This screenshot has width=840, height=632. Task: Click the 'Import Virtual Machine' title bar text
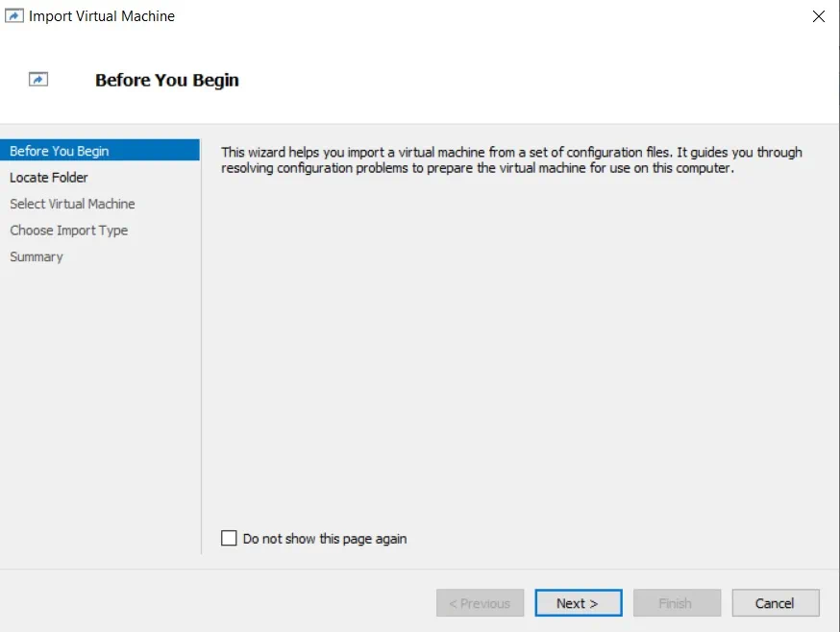click(x=102, y=16)
